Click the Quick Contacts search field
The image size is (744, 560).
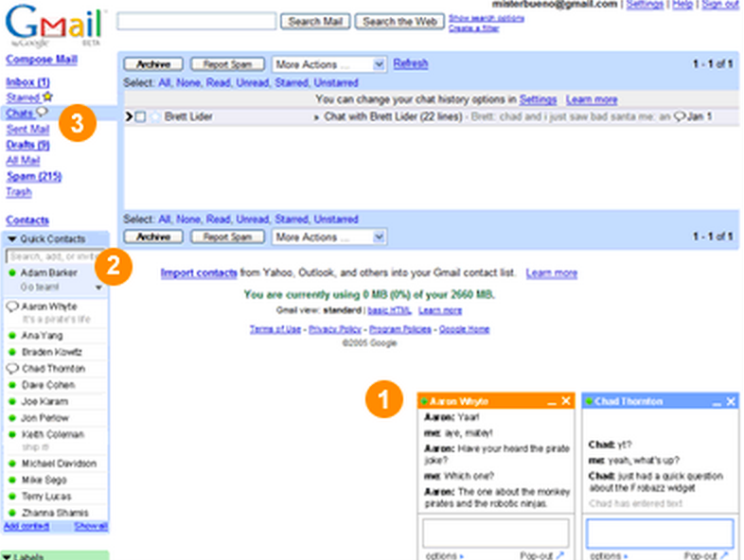coord(55,256)
